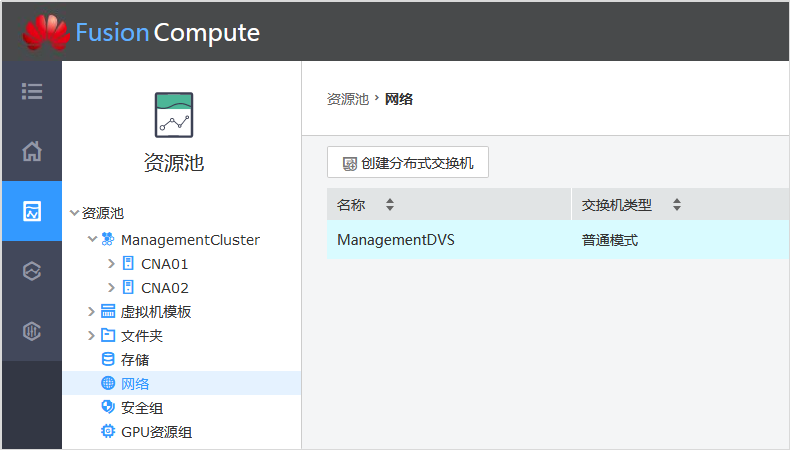Select 虚拟机模板 in the tree
790x450 pixels.
click(x=156, y=312)
